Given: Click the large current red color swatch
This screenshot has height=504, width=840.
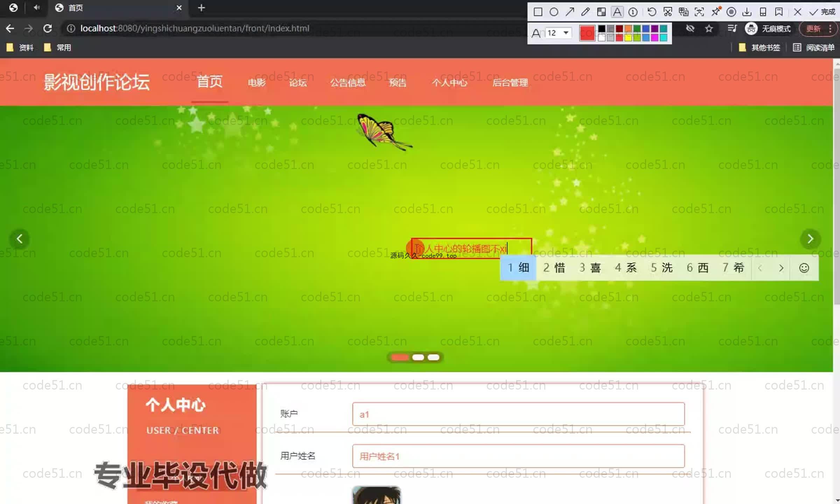Looking at the screenshot, I should tap(587, 33).
